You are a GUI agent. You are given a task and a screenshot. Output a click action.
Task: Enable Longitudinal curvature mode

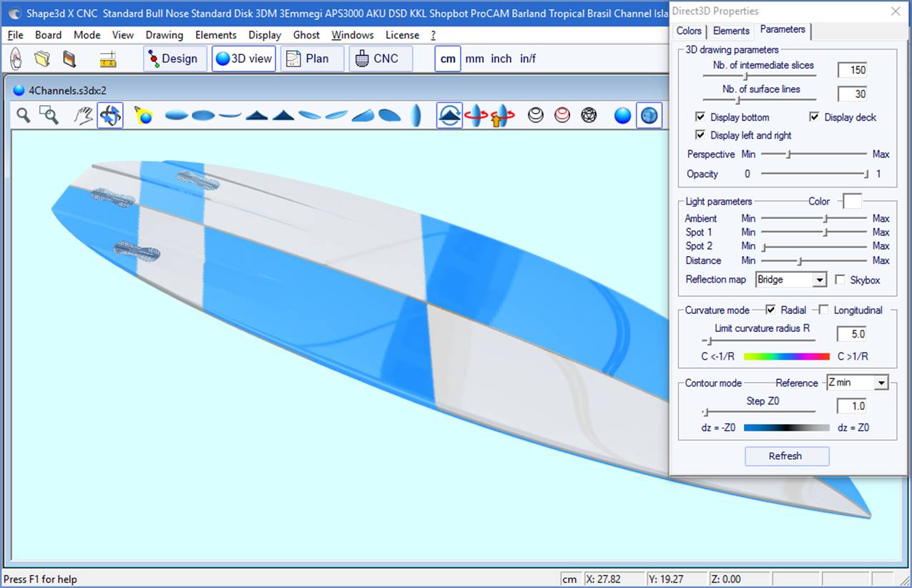[x=823, y=310]
